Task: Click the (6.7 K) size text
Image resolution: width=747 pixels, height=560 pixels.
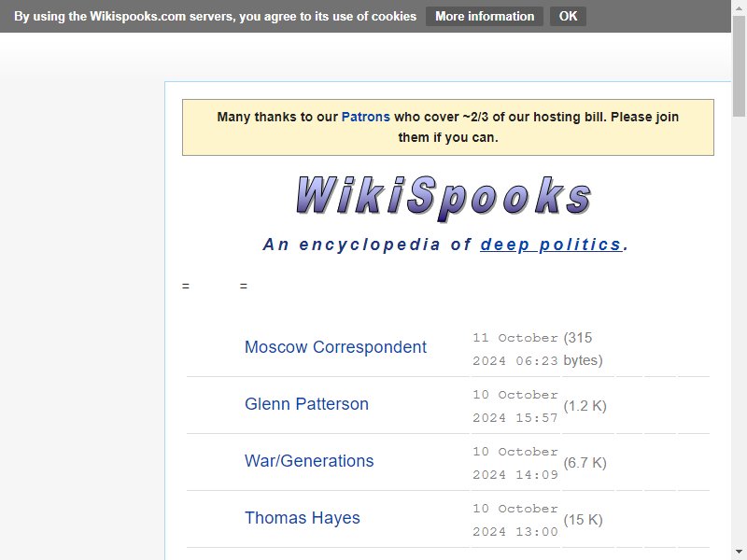Action: 585,463
